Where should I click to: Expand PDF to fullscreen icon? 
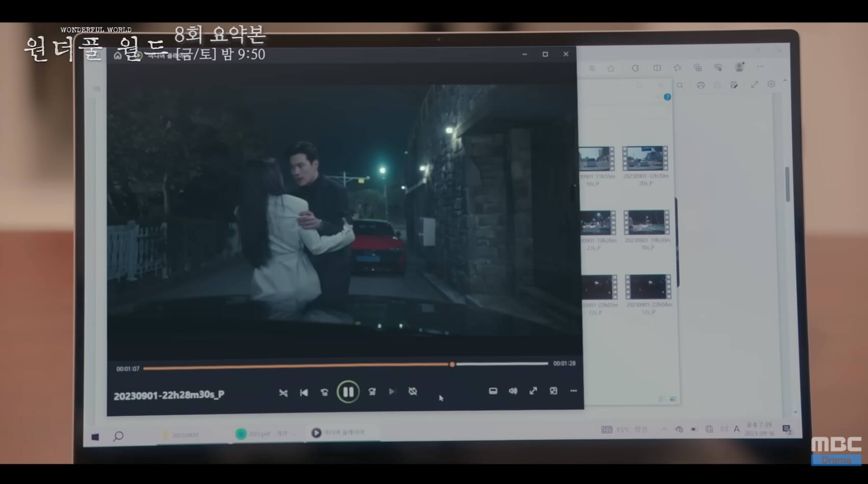click(x=754, y=85)
